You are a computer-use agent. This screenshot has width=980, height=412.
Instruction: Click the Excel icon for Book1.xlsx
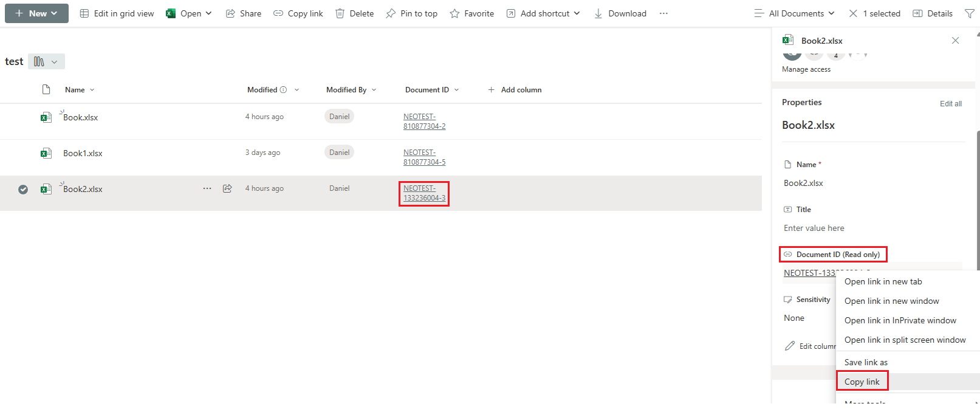[46, 153]
